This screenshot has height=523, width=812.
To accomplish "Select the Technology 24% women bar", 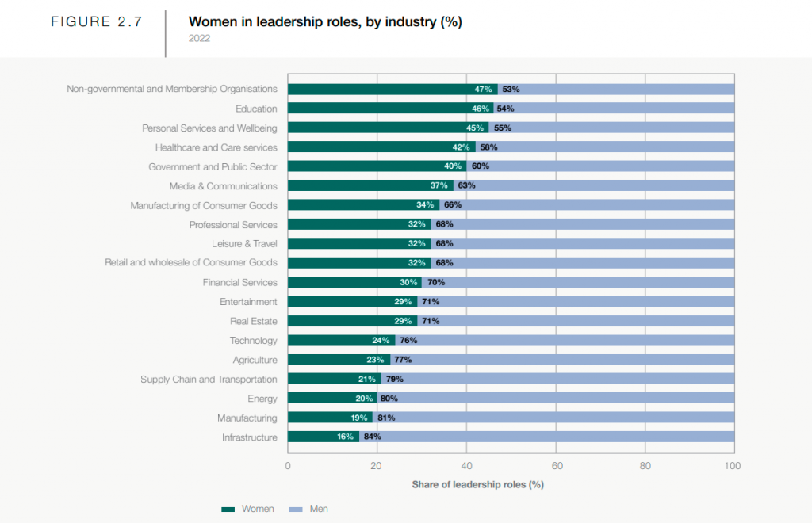I will click(x=341, y=341).
